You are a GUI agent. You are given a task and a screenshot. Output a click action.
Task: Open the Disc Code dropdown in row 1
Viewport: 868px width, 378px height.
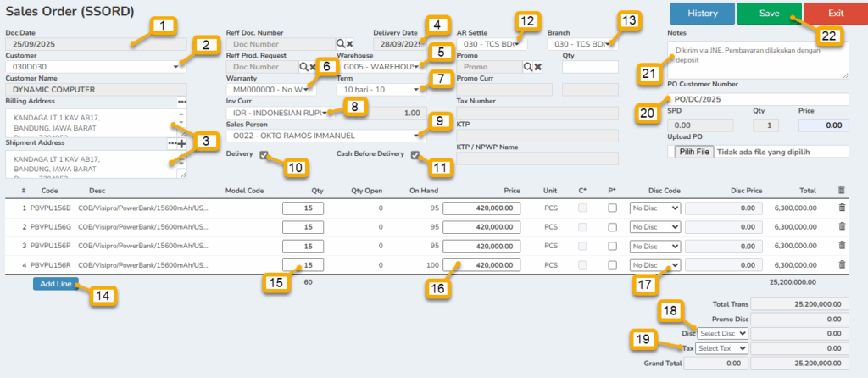pyautogui.click(x=654, y=207)
